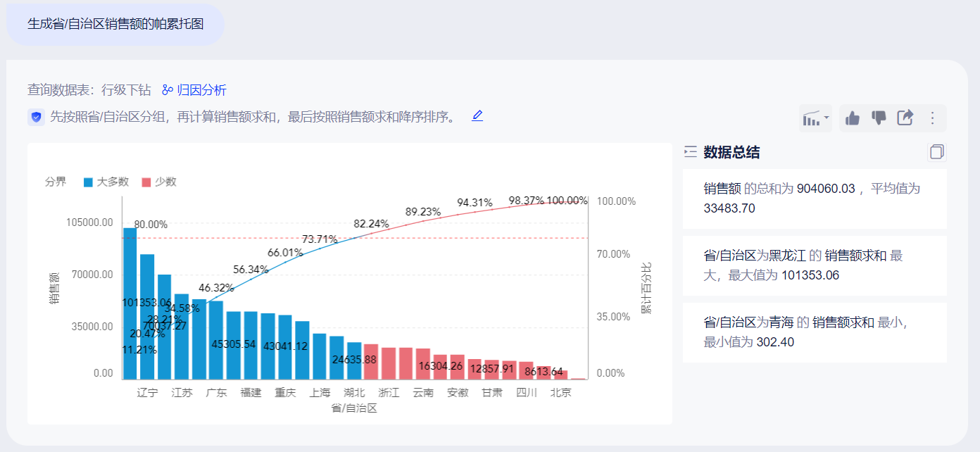Viewport: 980px width, 452px height.
Task: Click the 生成省/自治区销售额的帕累托图 query bubble
Action: (x=115, y=24)
